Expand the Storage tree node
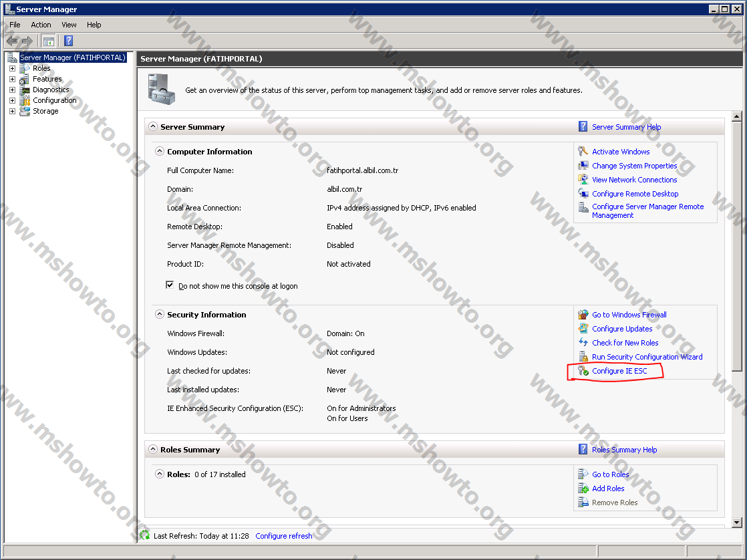Viewport: 747px width, 560px height. [x=13, y=111]
